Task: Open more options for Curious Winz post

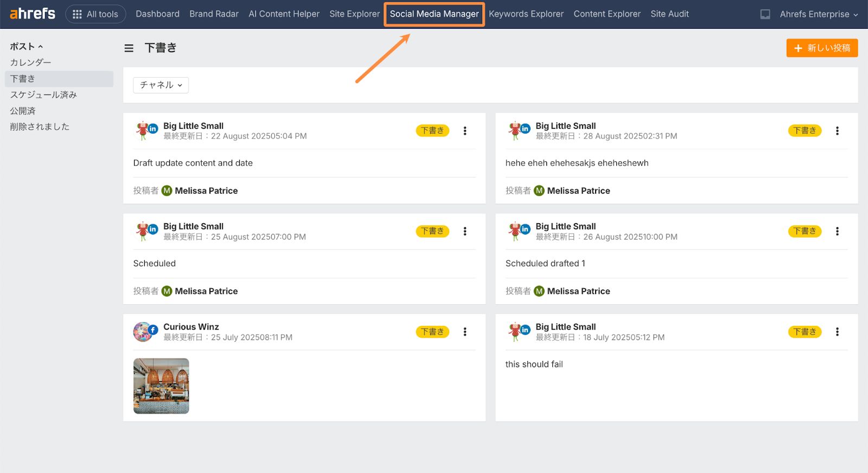Action: (x=465, y=332)
